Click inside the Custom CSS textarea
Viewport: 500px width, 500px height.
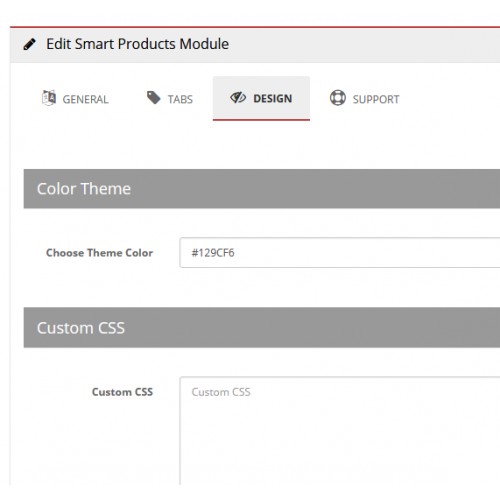(340, 431)
